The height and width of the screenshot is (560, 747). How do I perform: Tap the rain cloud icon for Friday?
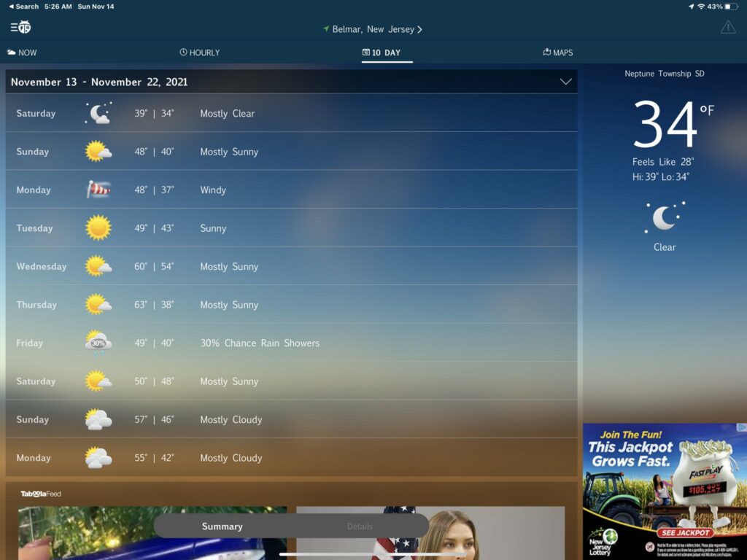(x=98, y=343)
